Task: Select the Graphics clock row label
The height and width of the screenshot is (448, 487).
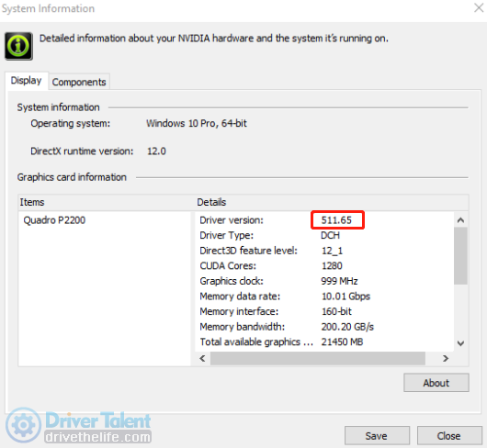Action: point(232,281)
